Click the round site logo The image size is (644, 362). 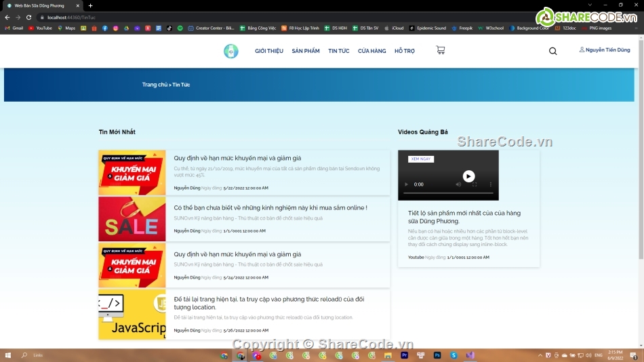tap(230, 51)
